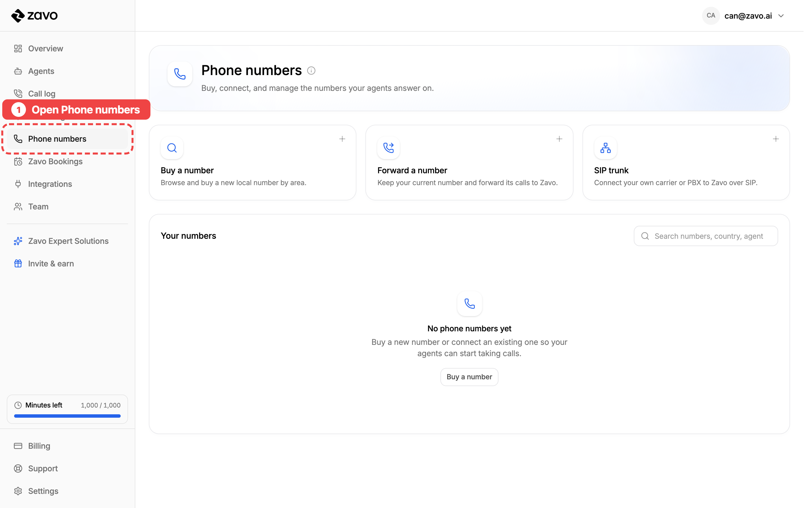812x508 pixels.
Task: Open the SIP trunk card
Action: (x=686, y=163)
